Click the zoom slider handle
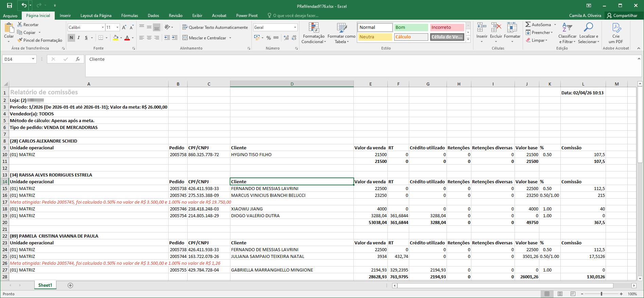This screenshot has height=298, width=644. (602, 294)
